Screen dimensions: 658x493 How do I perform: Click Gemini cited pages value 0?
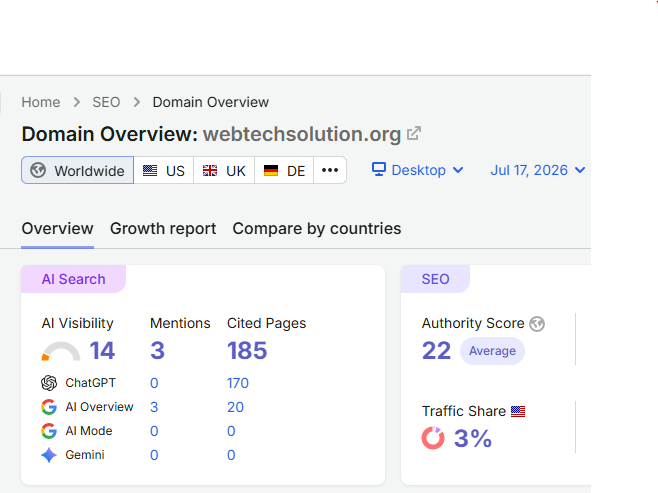tap(231, 455)
